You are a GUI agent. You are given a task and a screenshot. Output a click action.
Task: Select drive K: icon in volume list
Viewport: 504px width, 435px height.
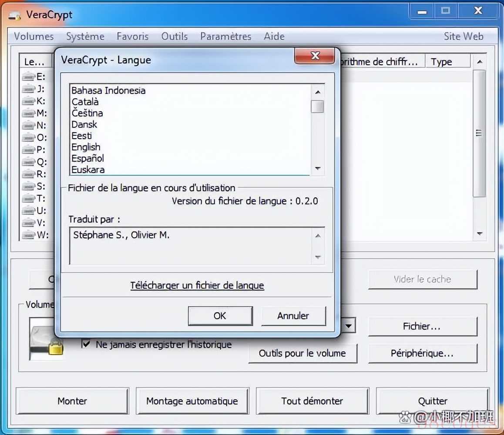28,101
